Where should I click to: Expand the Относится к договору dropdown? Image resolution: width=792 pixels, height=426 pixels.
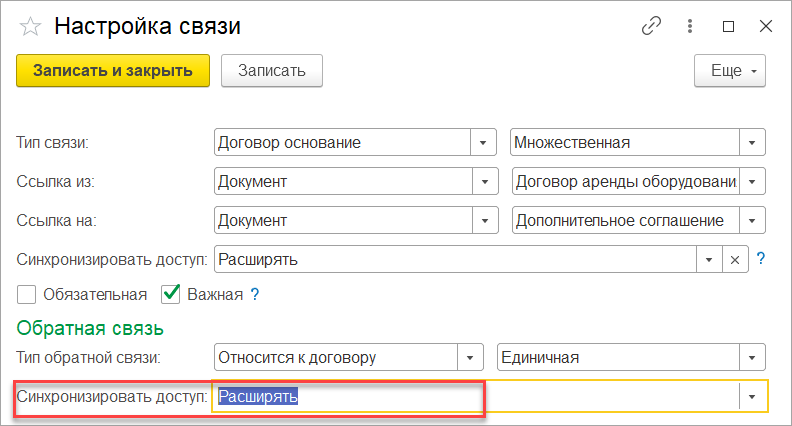(470, 357)
